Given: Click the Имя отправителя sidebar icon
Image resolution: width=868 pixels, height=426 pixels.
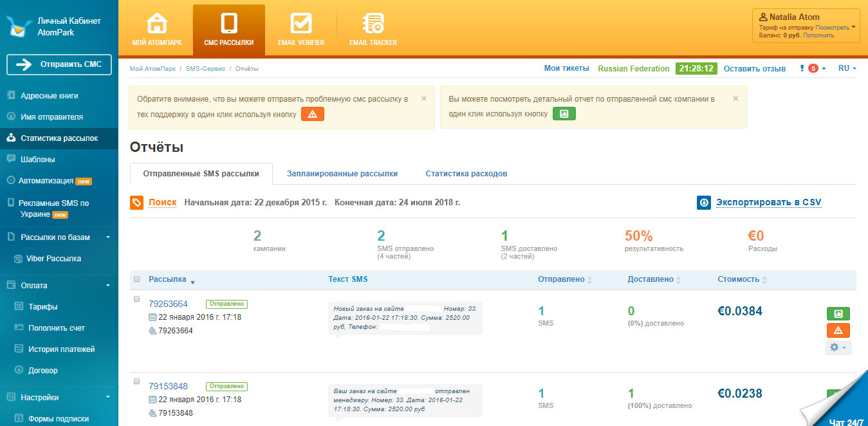Looking at the screenshot, I should pyautogui.click(x=11, y=116).
